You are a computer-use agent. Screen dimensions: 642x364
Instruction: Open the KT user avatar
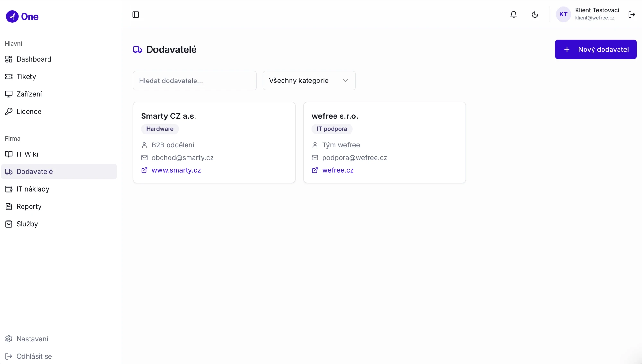coord(563,14)
